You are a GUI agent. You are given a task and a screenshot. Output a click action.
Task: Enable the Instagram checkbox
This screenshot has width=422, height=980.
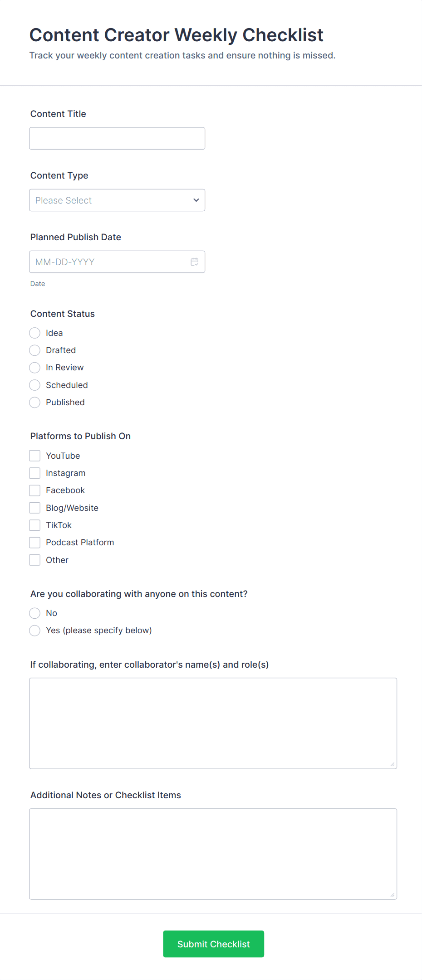[x=35, y=473]
